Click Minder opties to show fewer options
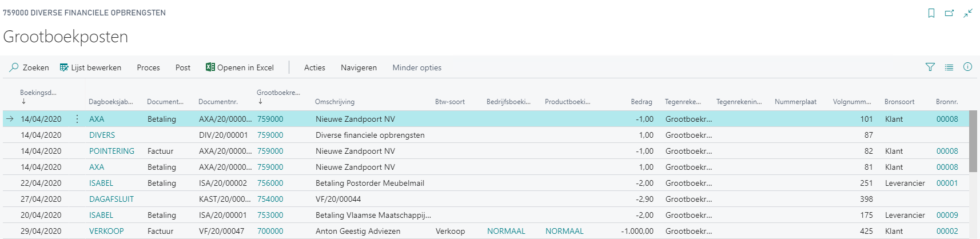Screen dimensions: 980x239 tap(417, 67)
